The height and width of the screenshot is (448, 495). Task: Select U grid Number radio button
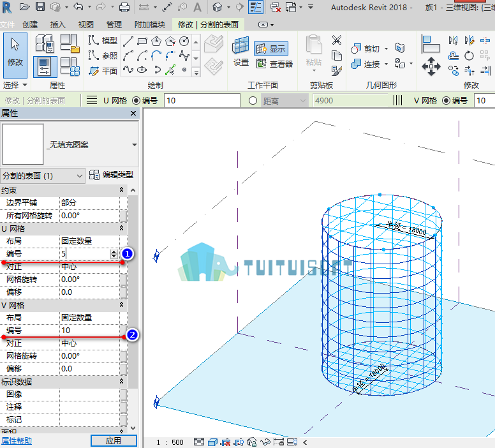(x=136, y=100)
